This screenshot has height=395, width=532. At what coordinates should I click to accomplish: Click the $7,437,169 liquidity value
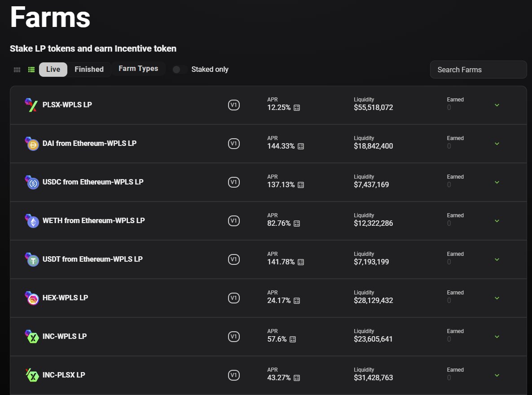tap(371, 185)
